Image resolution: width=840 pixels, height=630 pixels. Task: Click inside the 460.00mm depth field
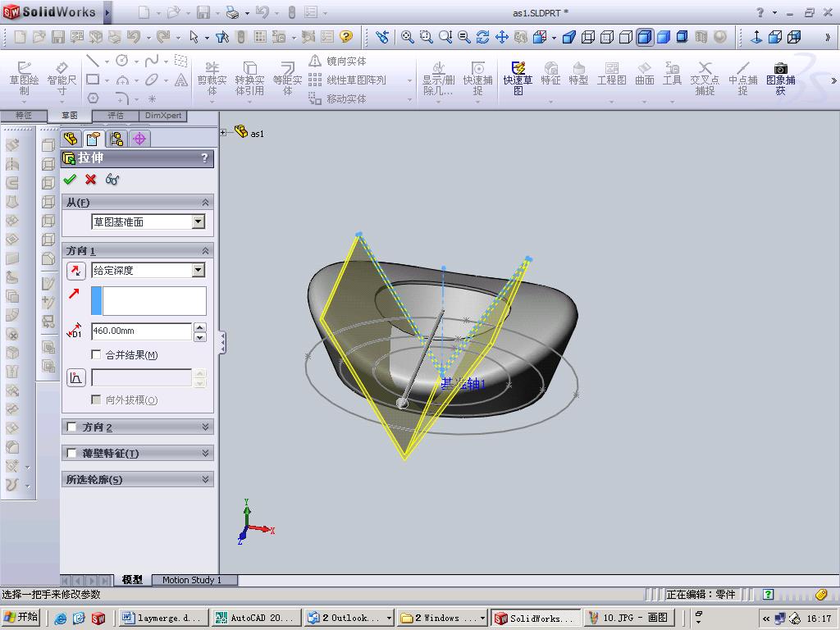click(x=141, y=331)
